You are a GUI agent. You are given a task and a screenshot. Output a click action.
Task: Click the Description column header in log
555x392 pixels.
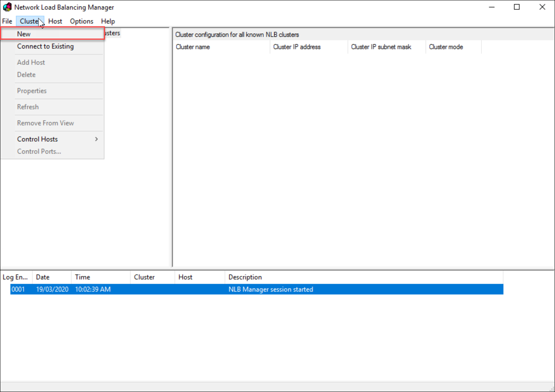coord(245,277)
